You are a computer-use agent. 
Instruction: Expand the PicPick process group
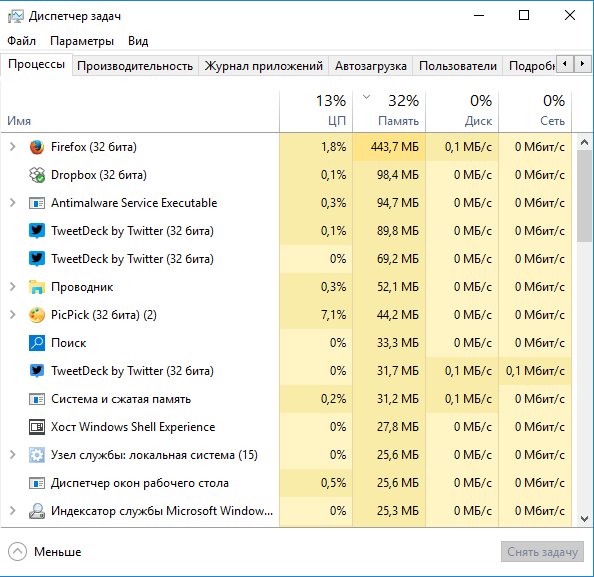pyautogui.click(x=13, y=315)
